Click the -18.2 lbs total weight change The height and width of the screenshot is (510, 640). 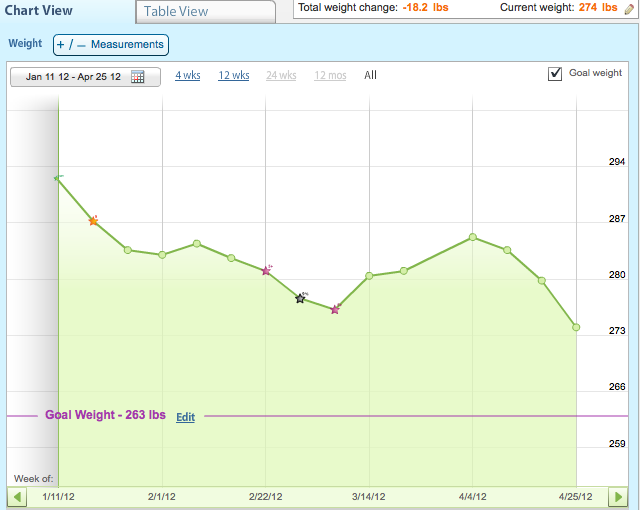pos(425,7)
